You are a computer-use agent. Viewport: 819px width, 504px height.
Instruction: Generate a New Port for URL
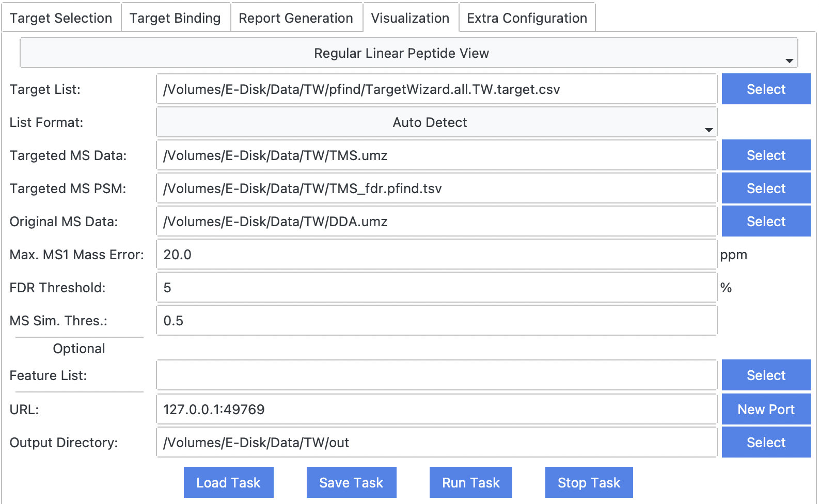pos(766,409)
